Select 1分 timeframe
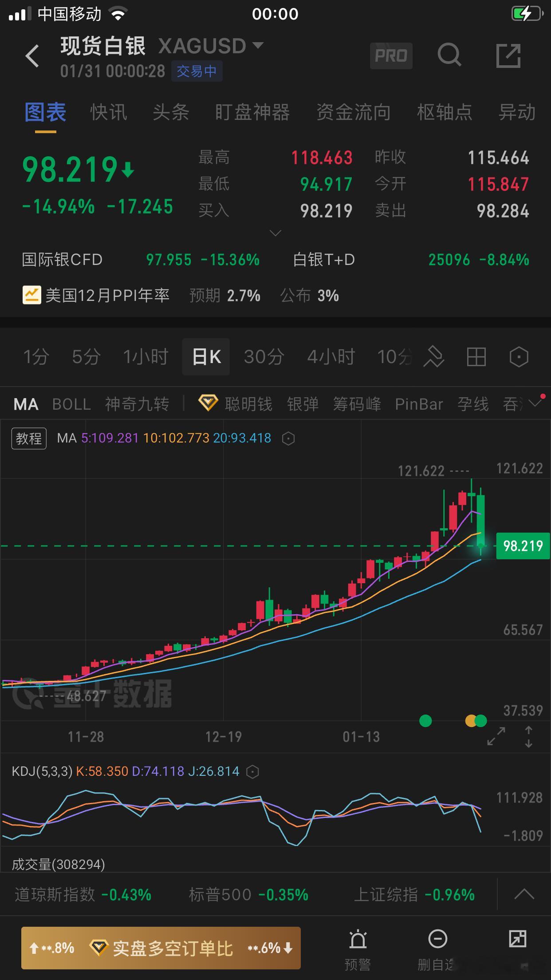Image resolution: width=551 pixels, height=980 pixels. tap(35, 357)
